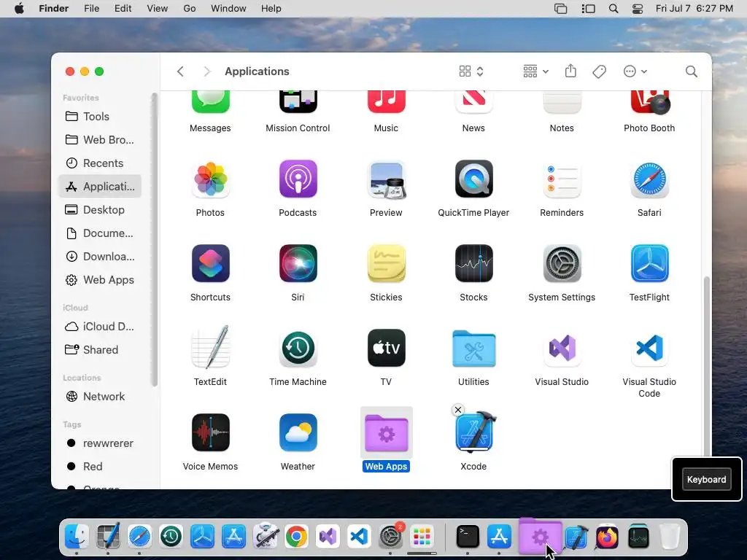Go back in Finder history
The width and height of the screenshot is (747, 560).
pyautogui.click(x=180, y=71)
